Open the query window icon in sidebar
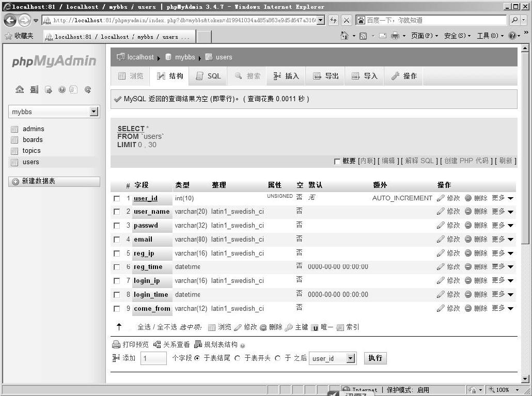This screenshot has width=532, height=396. click(x=48, y=89)
